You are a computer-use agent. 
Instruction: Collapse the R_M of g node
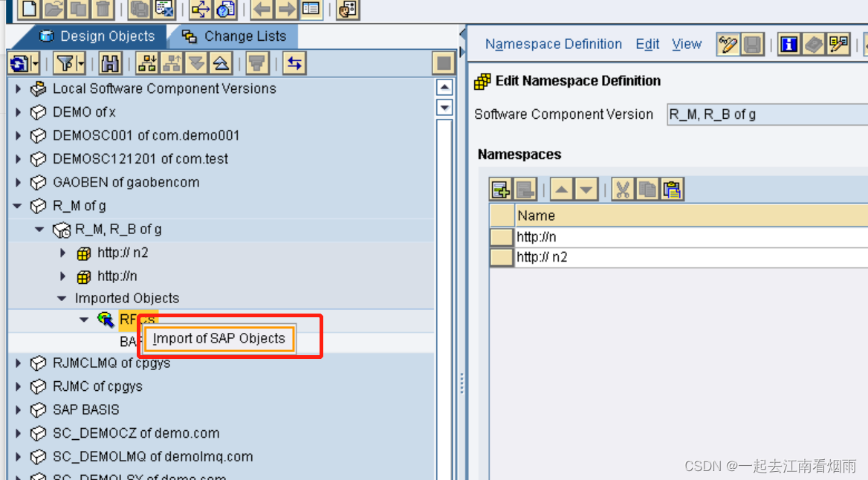click(17, 206)
